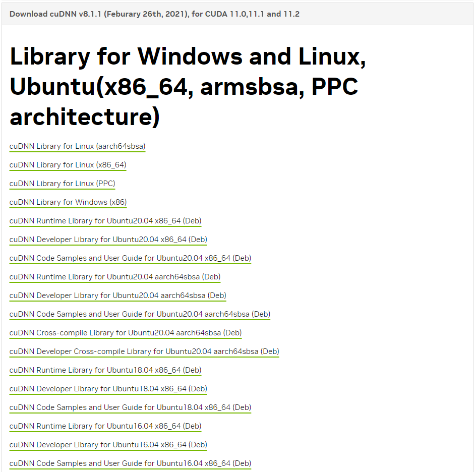The height and width of the screenshot is (472, 476).
Task: Open cuDNN Developer Library for Ubuntu18.04 x86_64
Action: 107,389
